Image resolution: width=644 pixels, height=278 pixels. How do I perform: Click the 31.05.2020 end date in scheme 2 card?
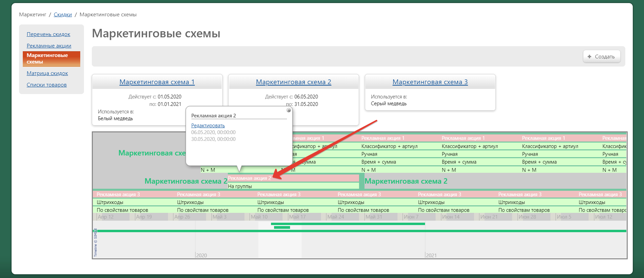306,104
